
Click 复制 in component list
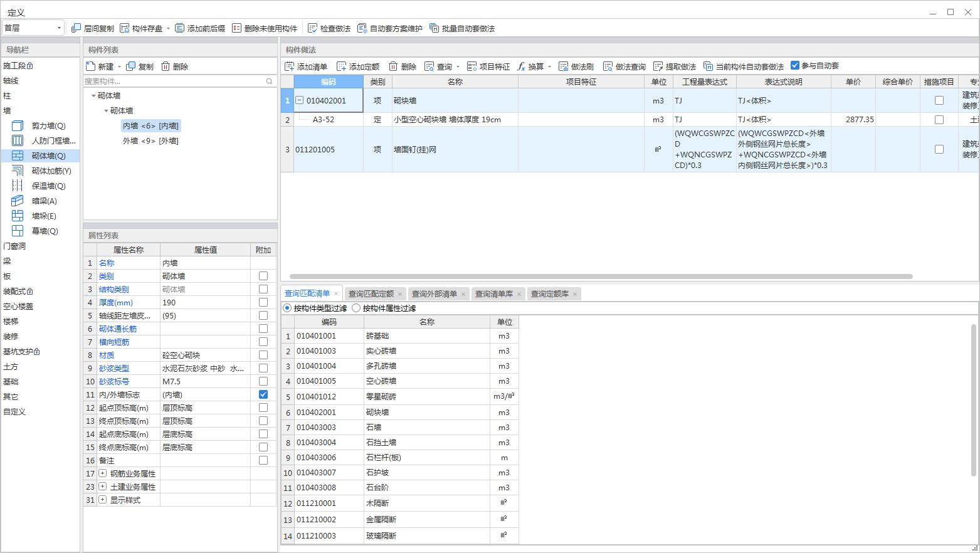tap(140, 66)
